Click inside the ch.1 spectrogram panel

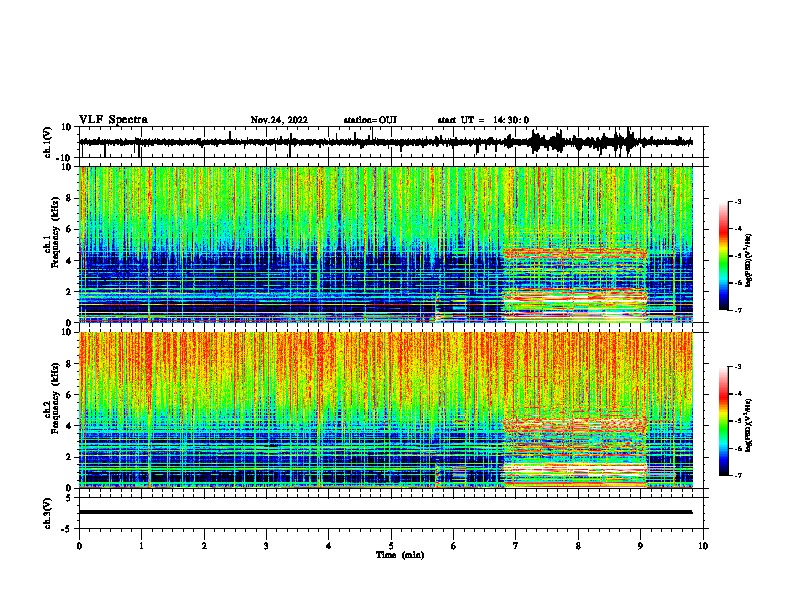(386, 244)
